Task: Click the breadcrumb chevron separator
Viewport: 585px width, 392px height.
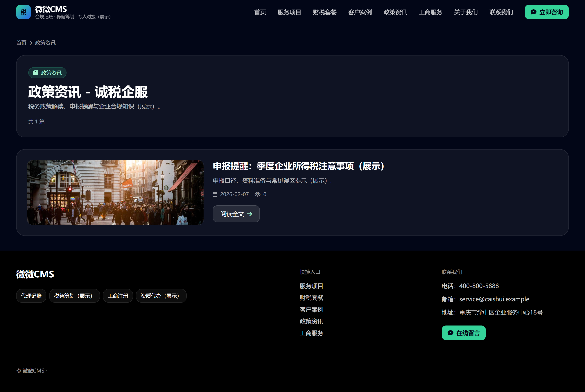Action: (31, 43)
